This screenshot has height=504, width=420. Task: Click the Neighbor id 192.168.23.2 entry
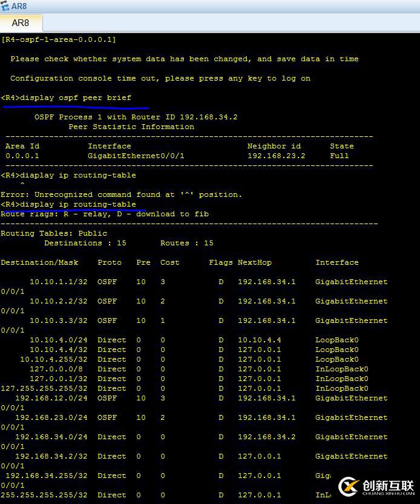coord(276,156)
